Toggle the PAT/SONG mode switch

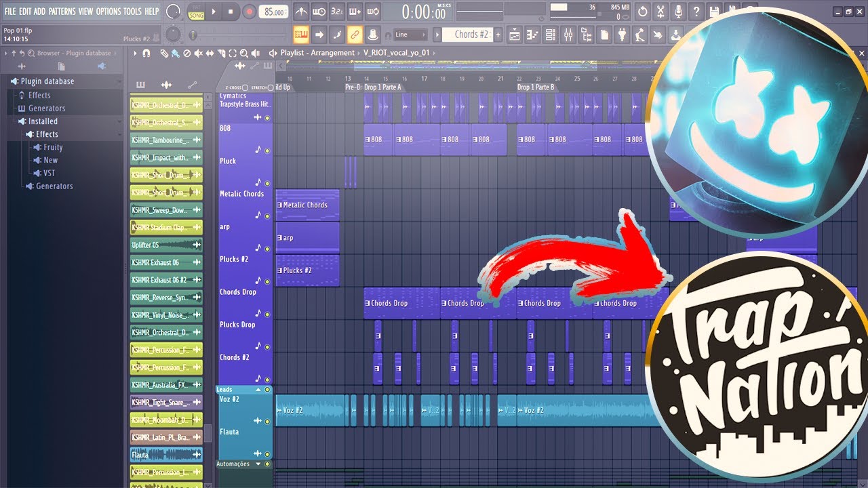[x=196, y=12]
